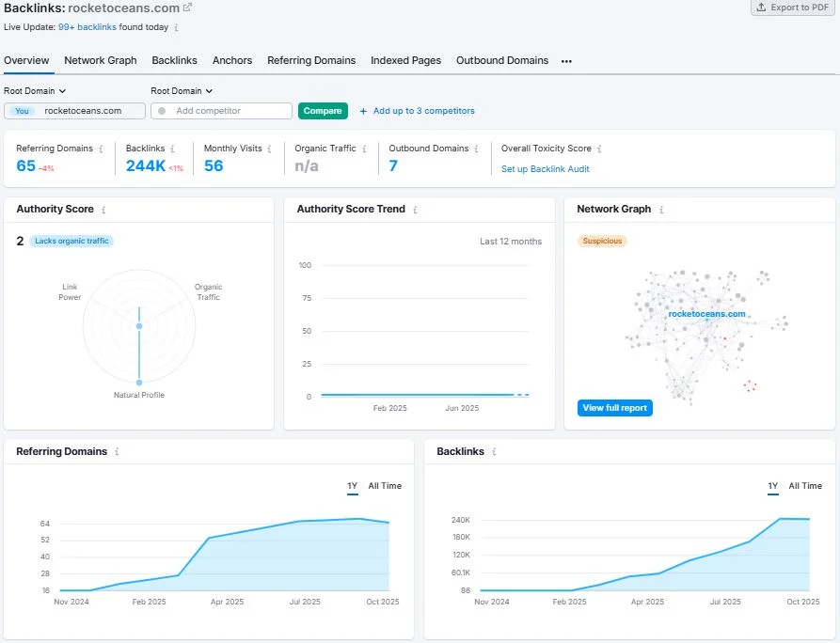Click Set up Backlink Audit link

pyautogui.click(x=545, y=169)
